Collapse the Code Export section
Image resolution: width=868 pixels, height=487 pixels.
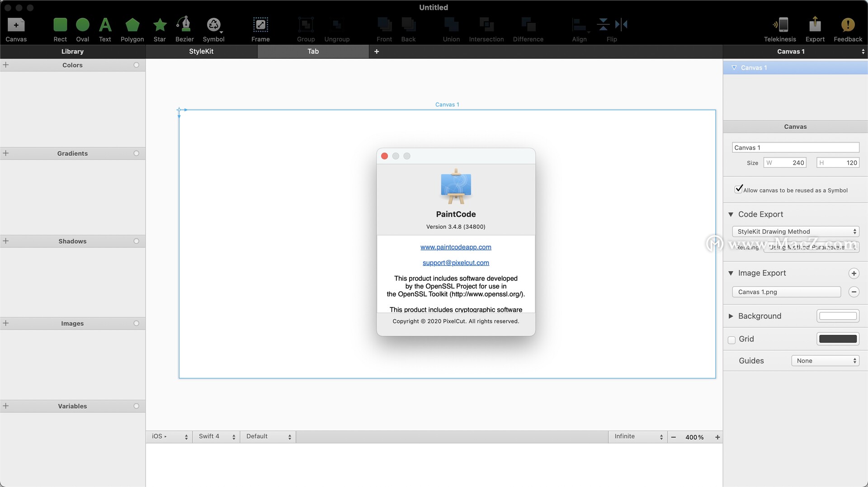tap(731, 214)
